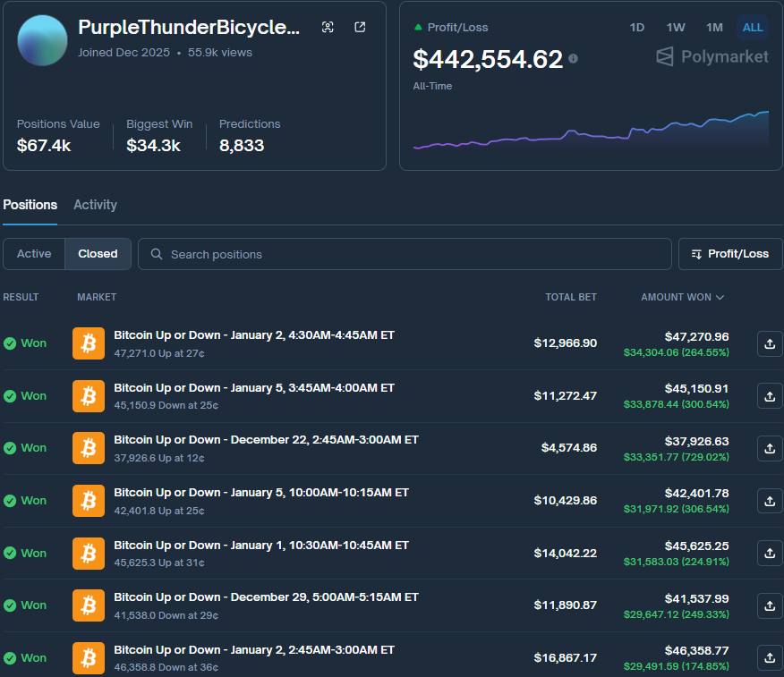
Task: Share the January 1, 10:30AM-10:45AM position
Action: tap(770, 553)
